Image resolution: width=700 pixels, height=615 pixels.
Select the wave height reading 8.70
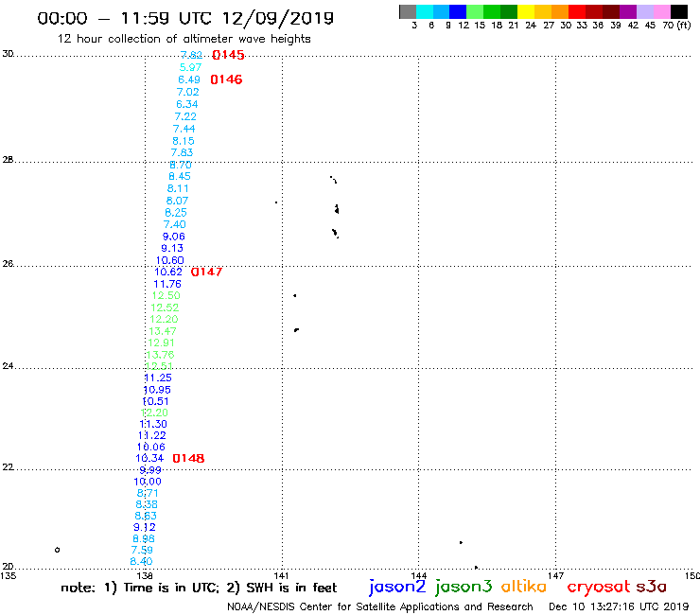click(x=181, y=165)
